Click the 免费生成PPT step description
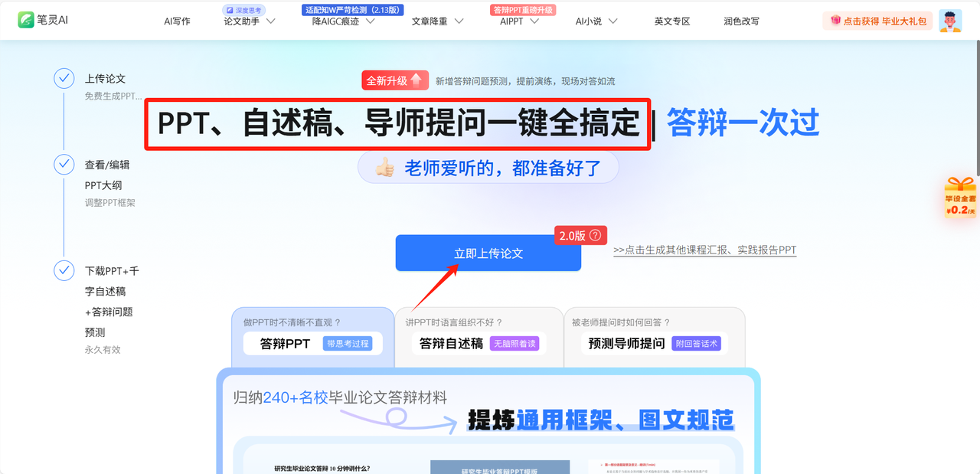Image resolution: width=980 pixels, height=474 pixels. point(113,96)
